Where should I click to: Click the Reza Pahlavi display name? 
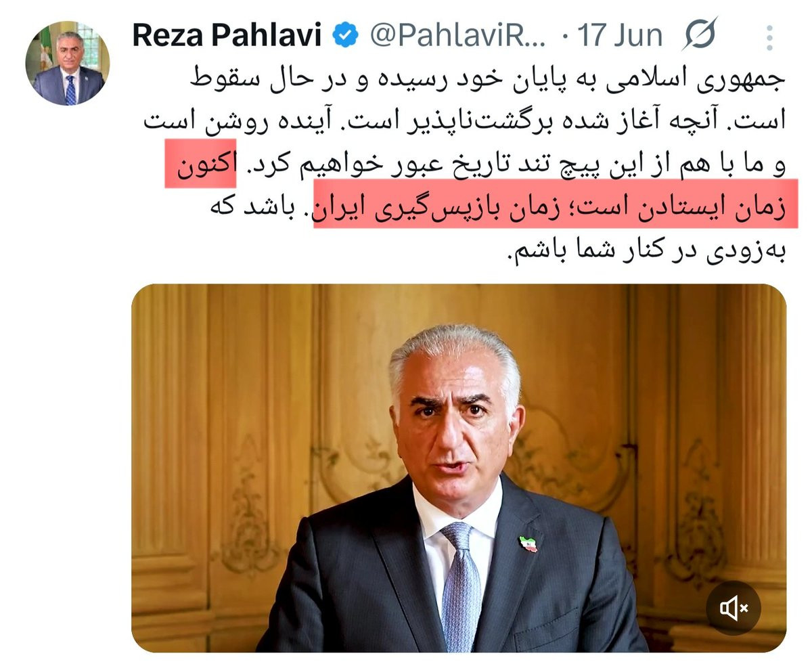[226, 35]
